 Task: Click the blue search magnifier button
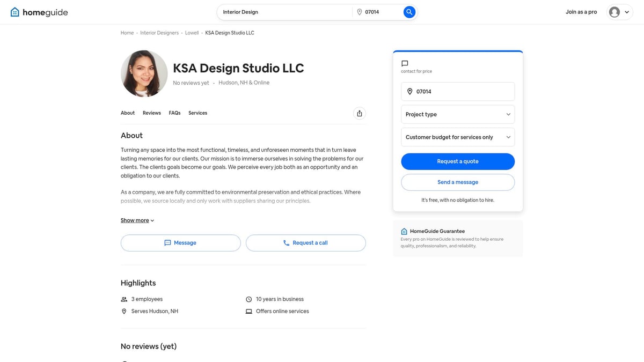[409, 12]
